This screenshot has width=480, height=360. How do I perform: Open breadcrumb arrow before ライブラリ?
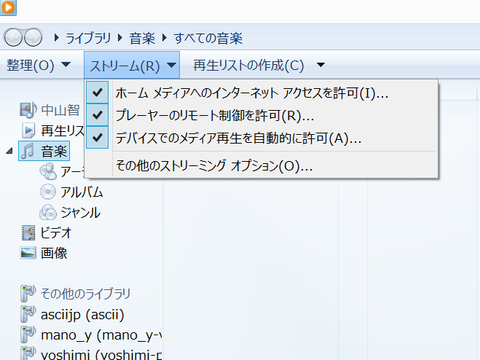56,38
